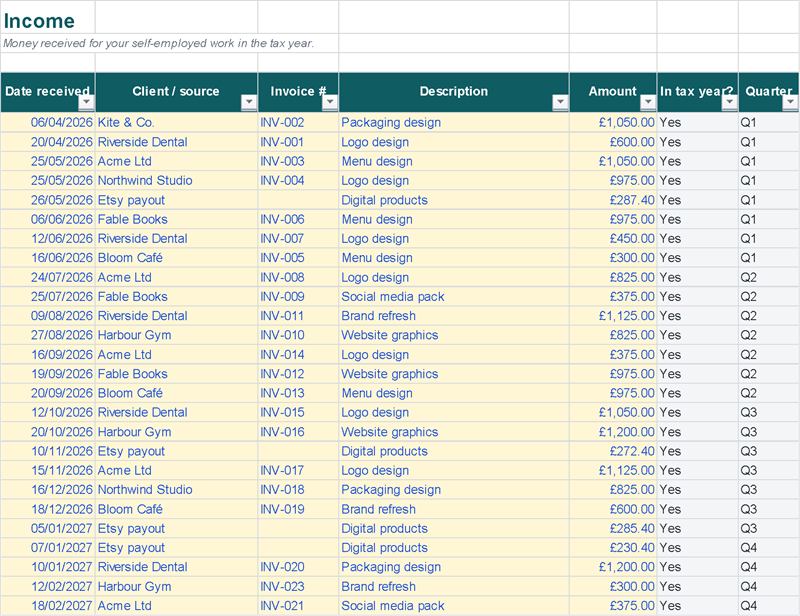Screen dimensions: 800x616
Task: Select the empty invoice cell for 10/11/2026 Etsy payout
Action: [298, 451]
